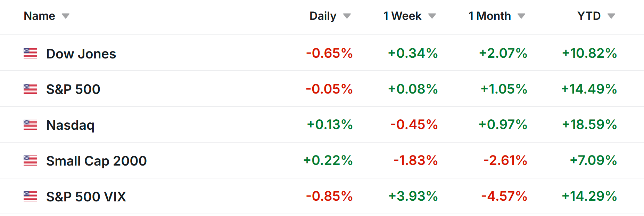Go to Small Cap 2000 details

(x=96, y=161)
